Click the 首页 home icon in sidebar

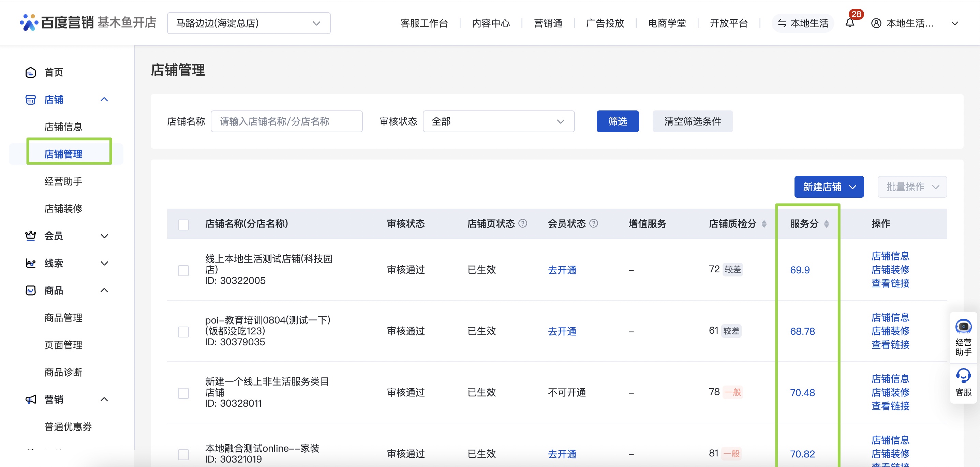click(x=31, y=72)
